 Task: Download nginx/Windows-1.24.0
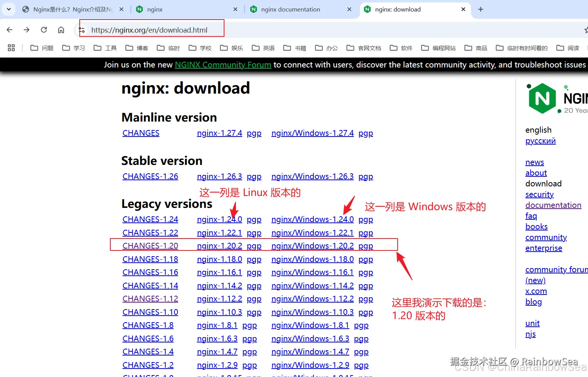pos(313,219)
